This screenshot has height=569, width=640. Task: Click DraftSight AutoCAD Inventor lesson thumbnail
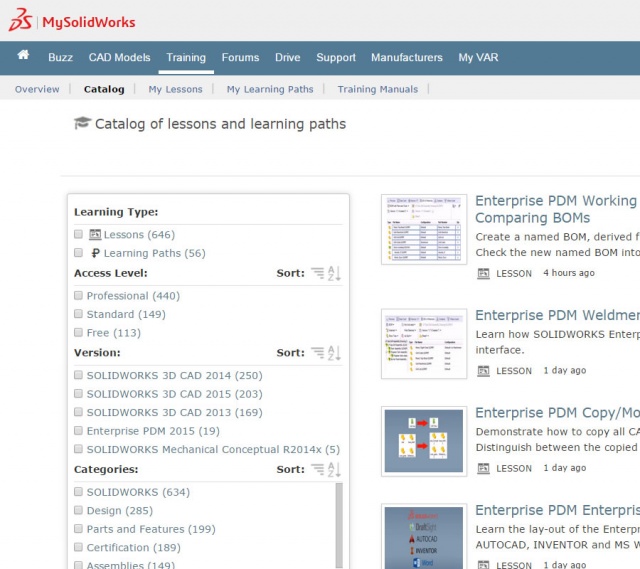[x=424, y=536]
